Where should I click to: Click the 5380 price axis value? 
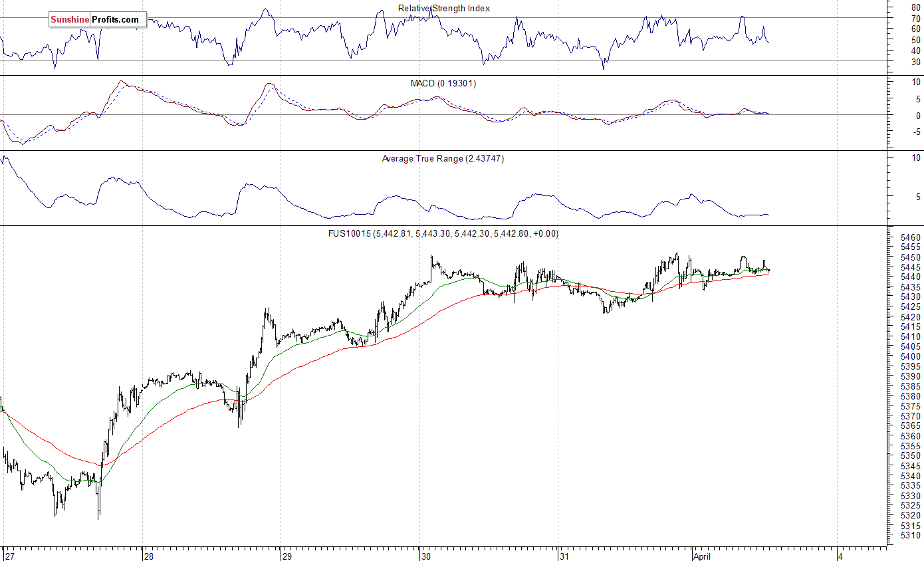[911, 396]
